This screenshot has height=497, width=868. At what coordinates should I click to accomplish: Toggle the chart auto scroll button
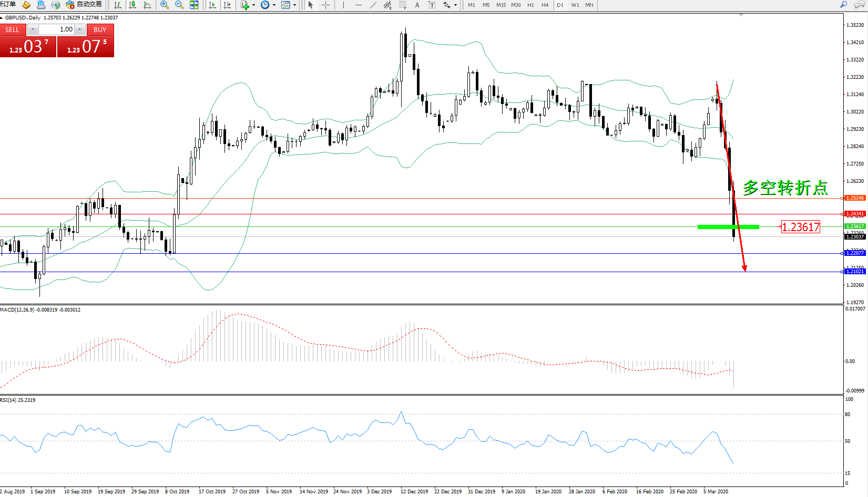tap(212, 5)
